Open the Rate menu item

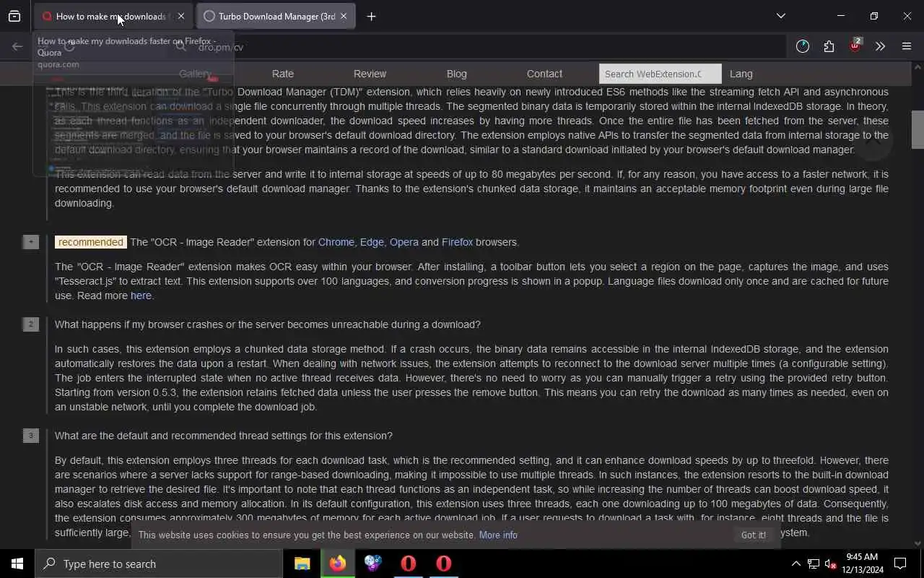pyautogui.click(x=283, y=74)
